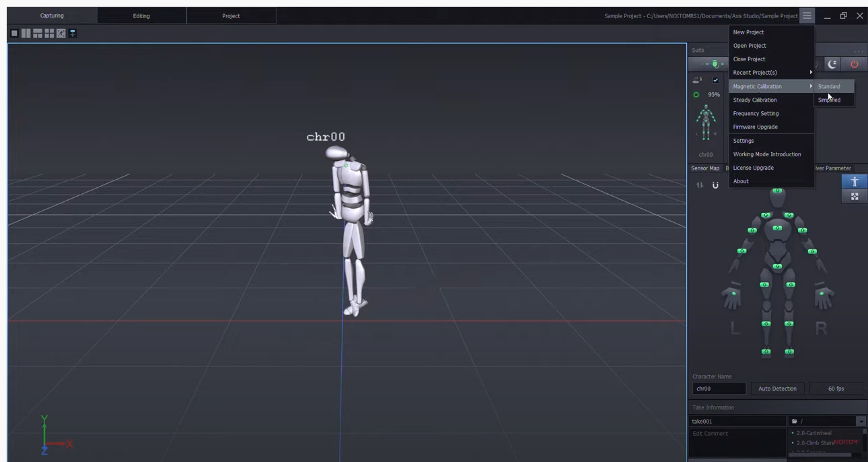Click the full-screen viewport expand icon
868x462 pixels.
click(x=61, y=34)
